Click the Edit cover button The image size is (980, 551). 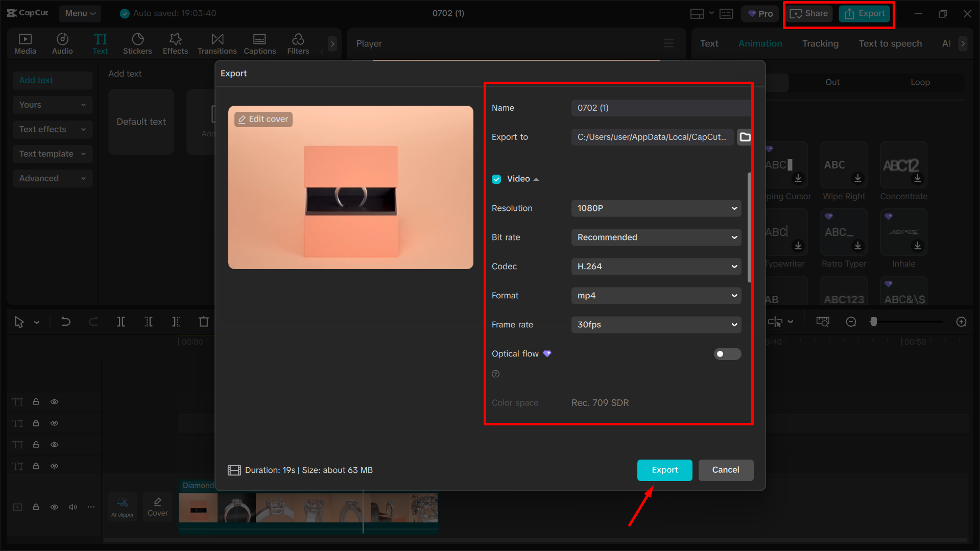coord(263,118)
